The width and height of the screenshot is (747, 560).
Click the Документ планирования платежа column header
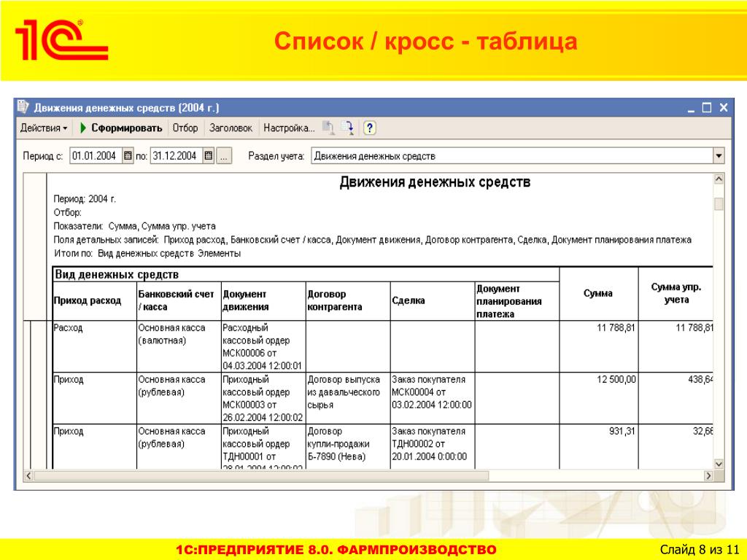[x=517, y=301]
